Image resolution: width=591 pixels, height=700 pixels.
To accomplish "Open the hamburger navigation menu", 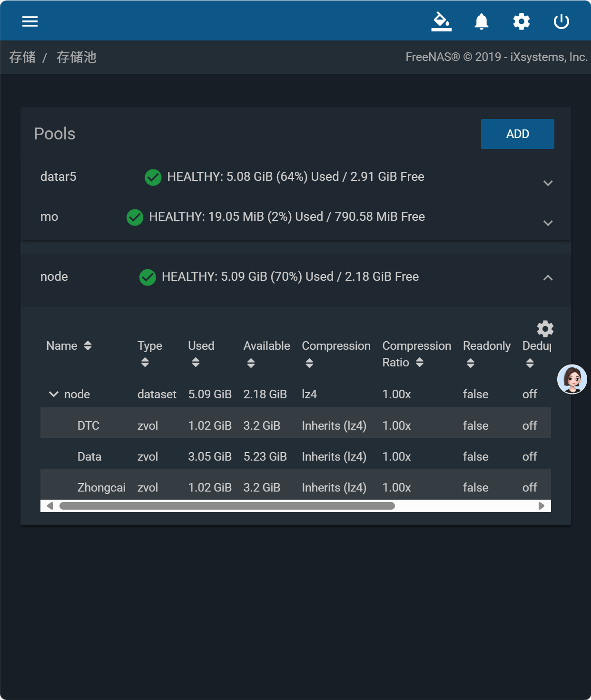I will pos(30,21).
